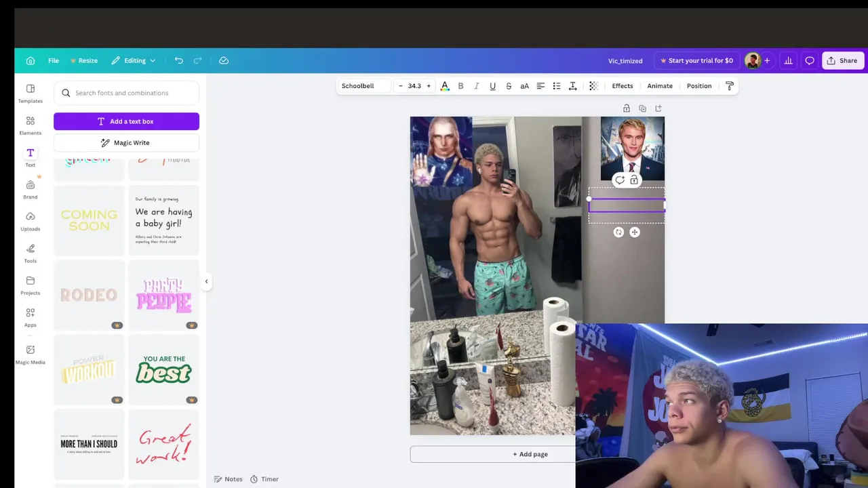Open line spacing options

573,86
